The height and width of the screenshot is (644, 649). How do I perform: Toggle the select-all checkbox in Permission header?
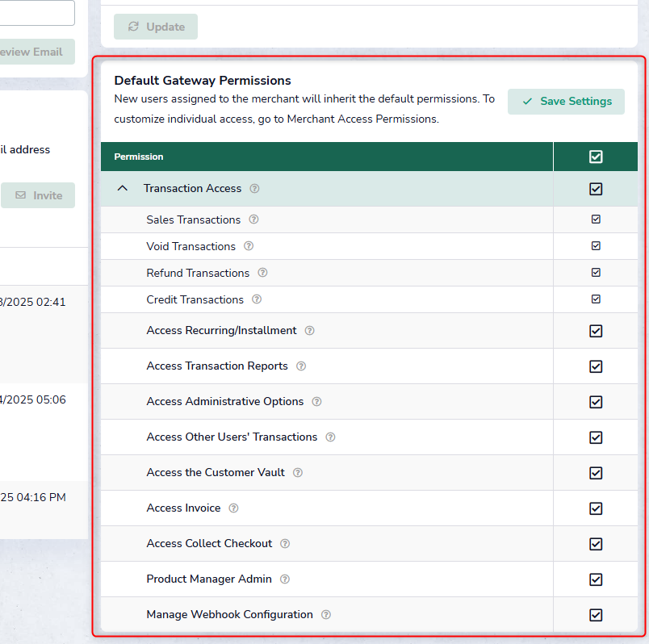[x=596, y=157]
